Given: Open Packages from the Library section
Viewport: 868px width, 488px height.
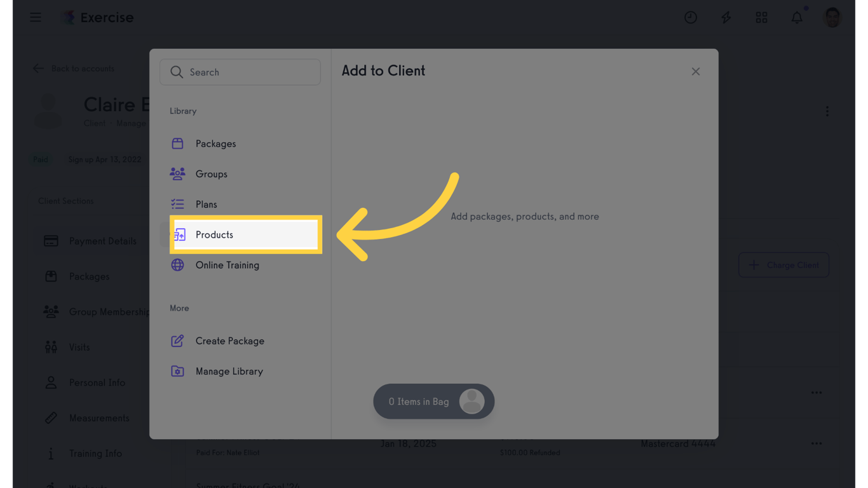Looking at the screenshot, I should pyautogui.click(x=177, y=143).
